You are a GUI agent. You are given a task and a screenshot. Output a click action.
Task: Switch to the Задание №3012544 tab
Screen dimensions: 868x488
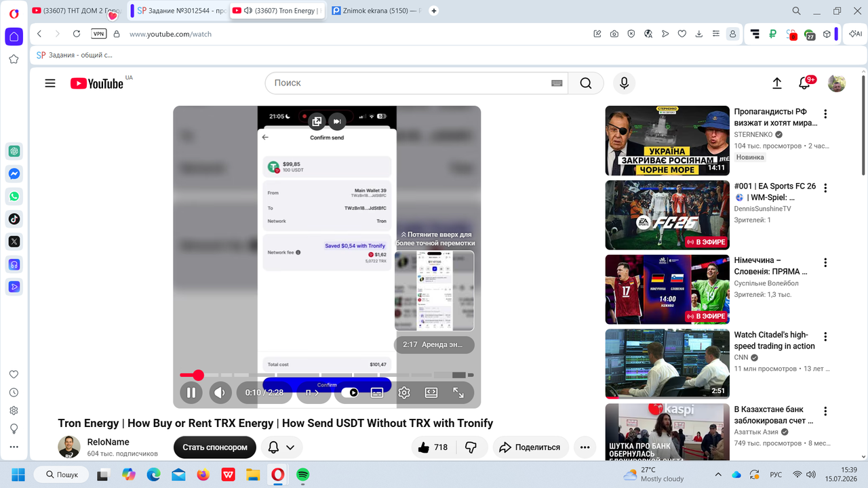180,11
